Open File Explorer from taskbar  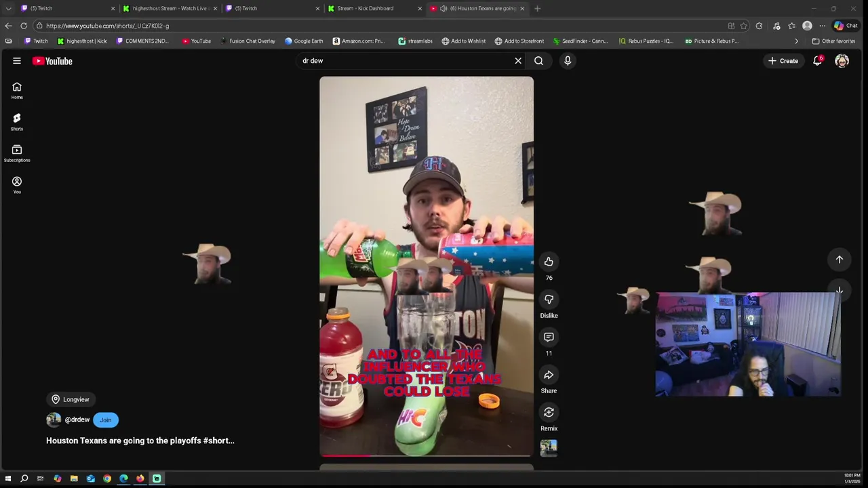pos(74,479)
